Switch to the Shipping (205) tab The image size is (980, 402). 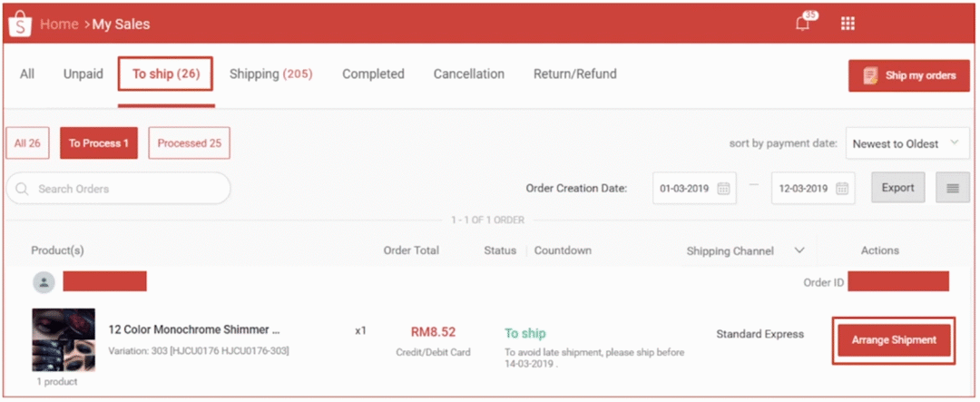click(x=270, y=74)
